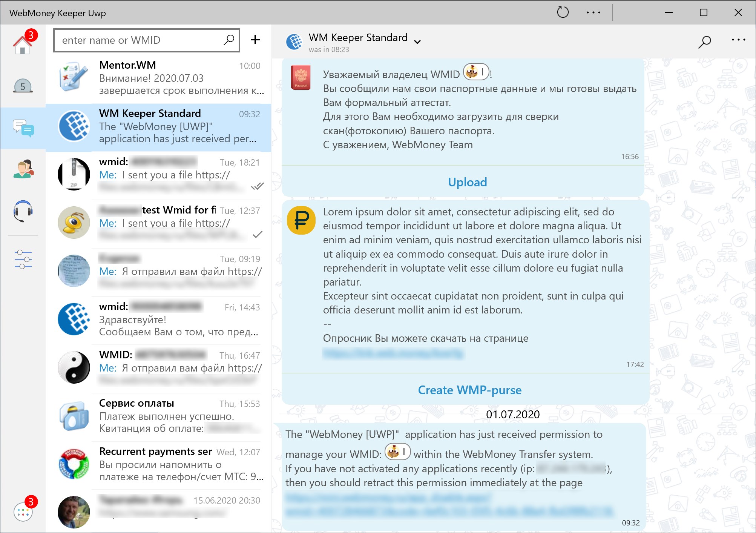Open the wallet purses sidebar icon
The image size is (756, 533).
(x=23, y=86)
